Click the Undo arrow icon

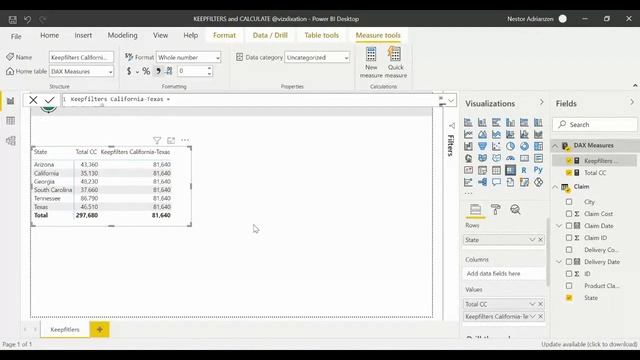tap(27, 19)
